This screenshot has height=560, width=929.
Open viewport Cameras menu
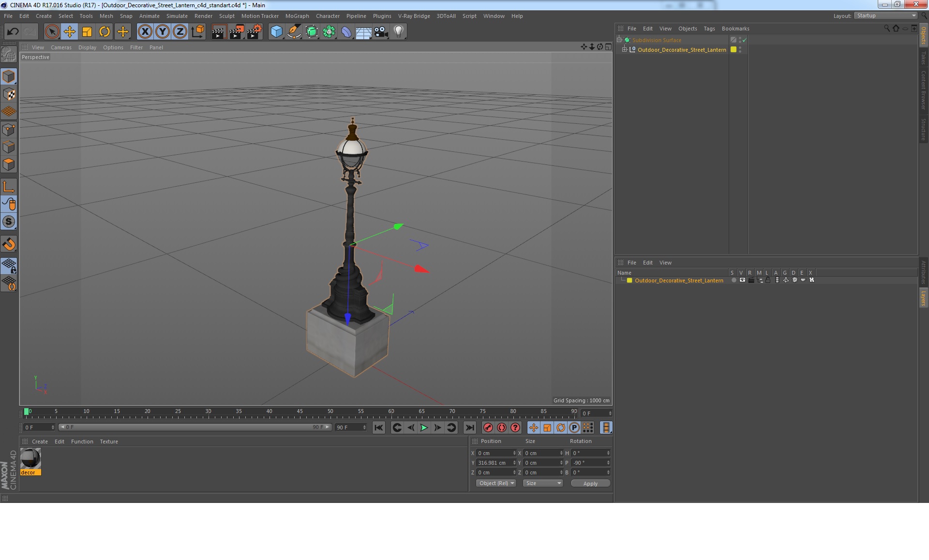coord(61,47)
